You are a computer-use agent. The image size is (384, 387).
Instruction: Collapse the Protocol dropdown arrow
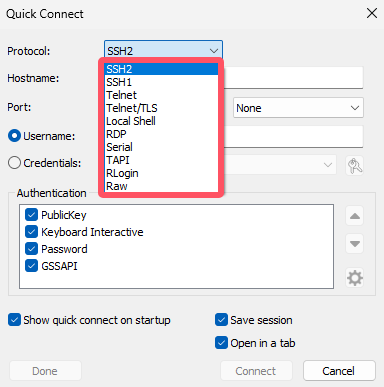click(x=214, y=51)
